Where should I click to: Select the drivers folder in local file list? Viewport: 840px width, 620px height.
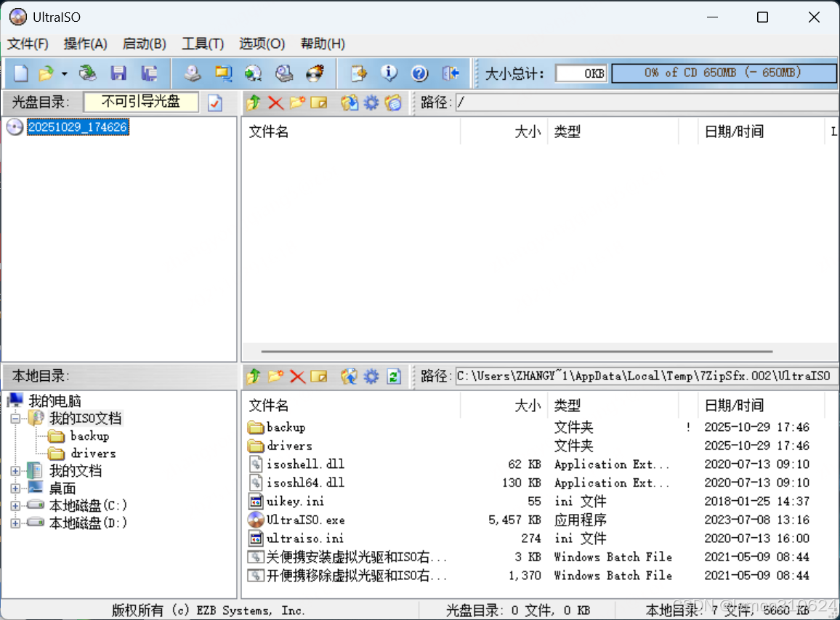point(289,446)
